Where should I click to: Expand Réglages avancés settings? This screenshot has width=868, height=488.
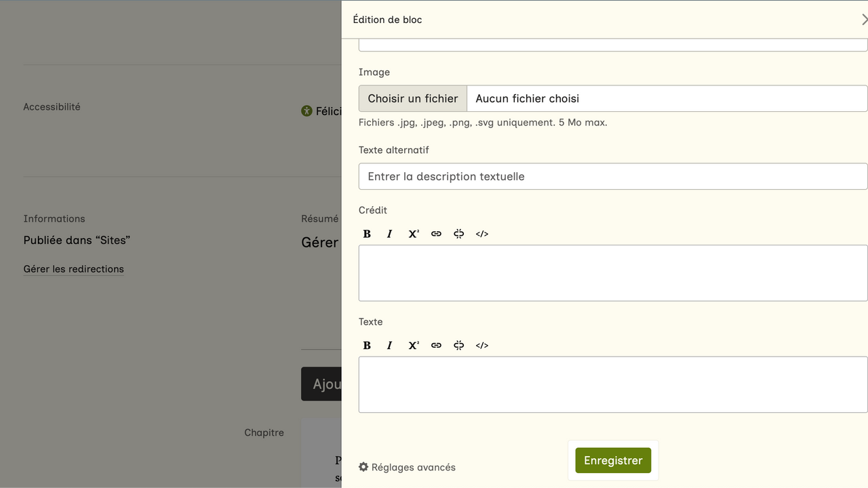[407, 468]
